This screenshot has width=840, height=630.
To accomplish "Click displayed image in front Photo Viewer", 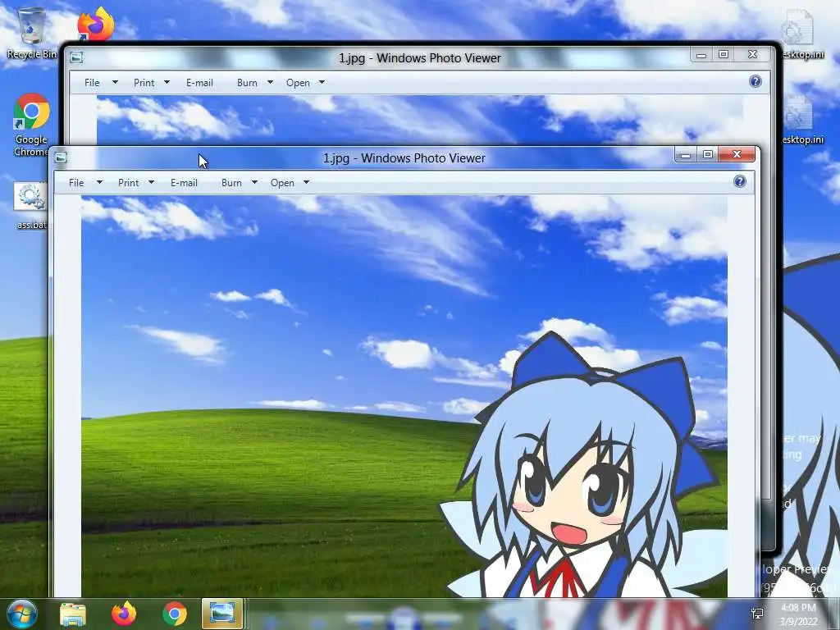I will (x=404, y=396).
